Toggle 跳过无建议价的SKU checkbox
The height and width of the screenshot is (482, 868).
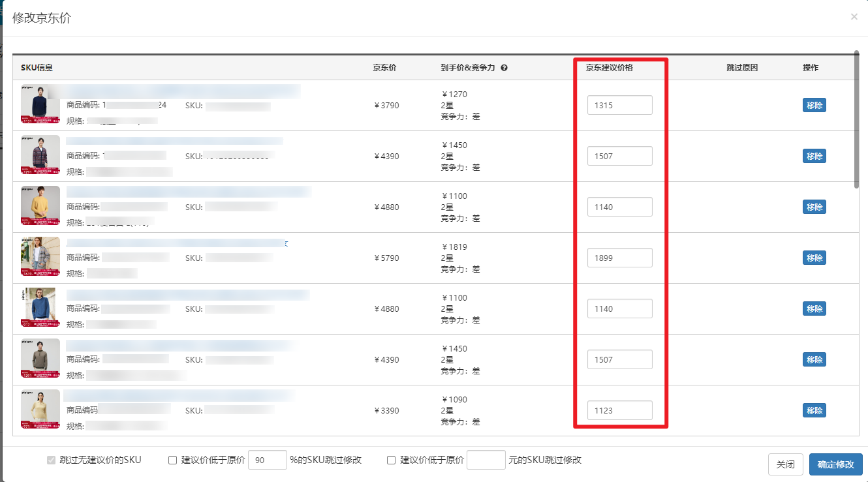(x=51, y=460)
